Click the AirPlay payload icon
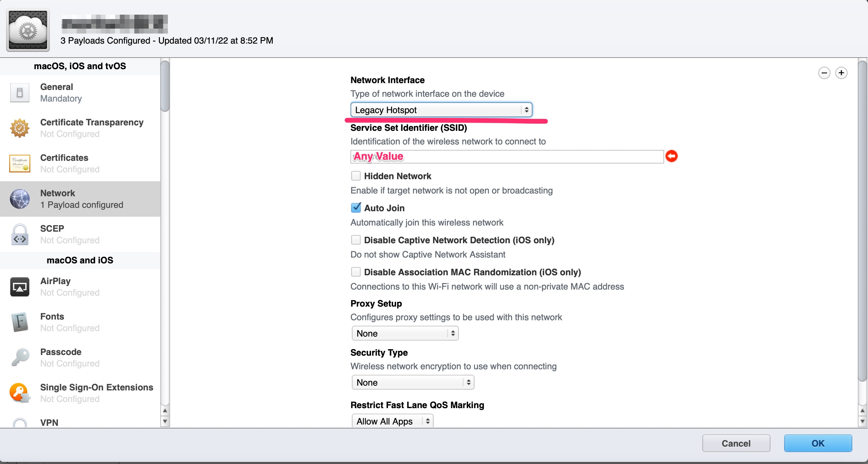 [20, 287]
